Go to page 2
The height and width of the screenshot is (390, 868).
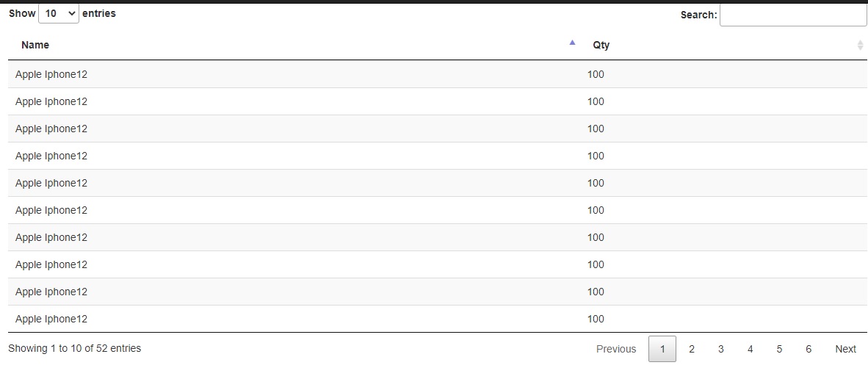pyautogui.click(x=692, y=349)
